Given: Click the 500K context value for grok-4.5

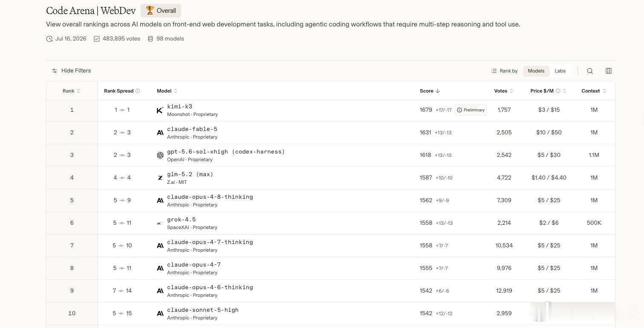Looking at the screenshot, I should [594, 223].
